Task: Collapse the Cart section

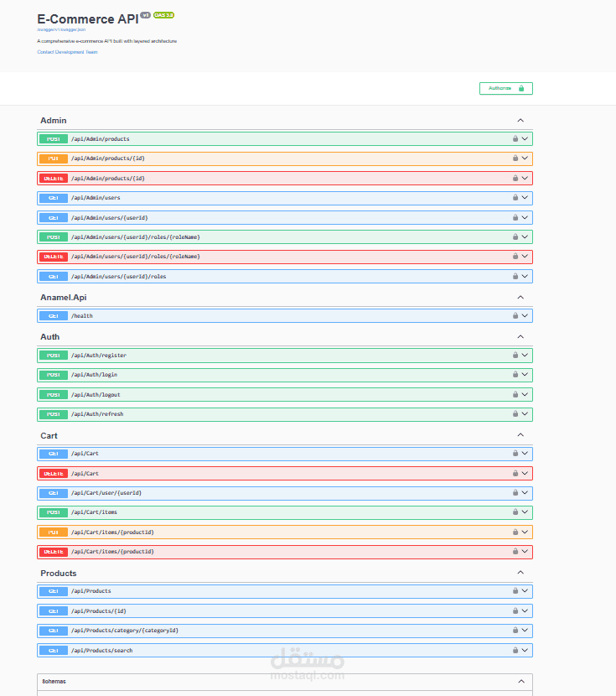Action: 520,434
